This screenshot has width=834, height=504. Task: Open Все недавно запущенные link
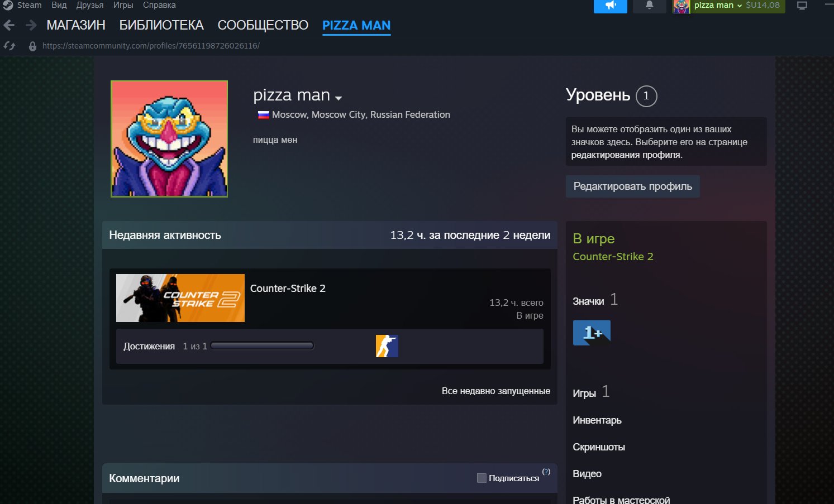coord(496,391)
